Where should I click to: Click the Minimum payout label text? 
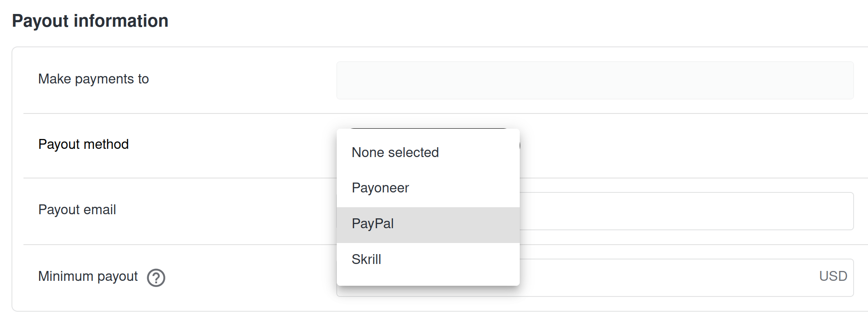coord(88,276)
